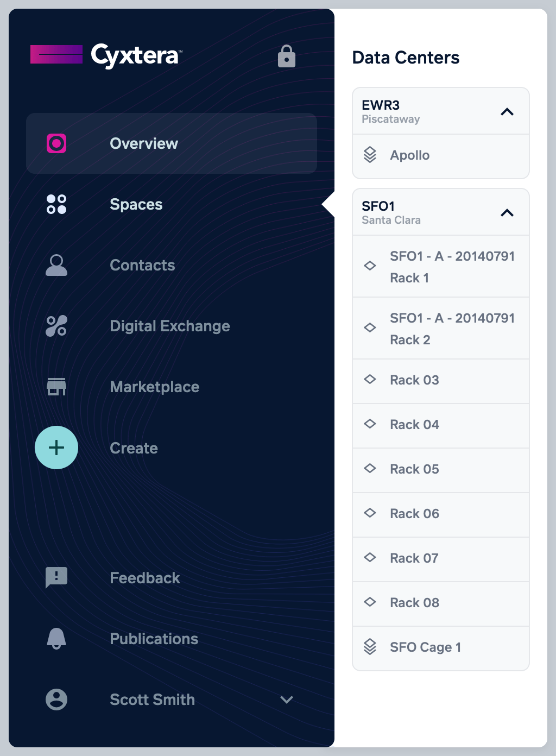This screenshot has height=756, width=556.
Task: Click the pink Overview icon
Action: pos(56,143)
